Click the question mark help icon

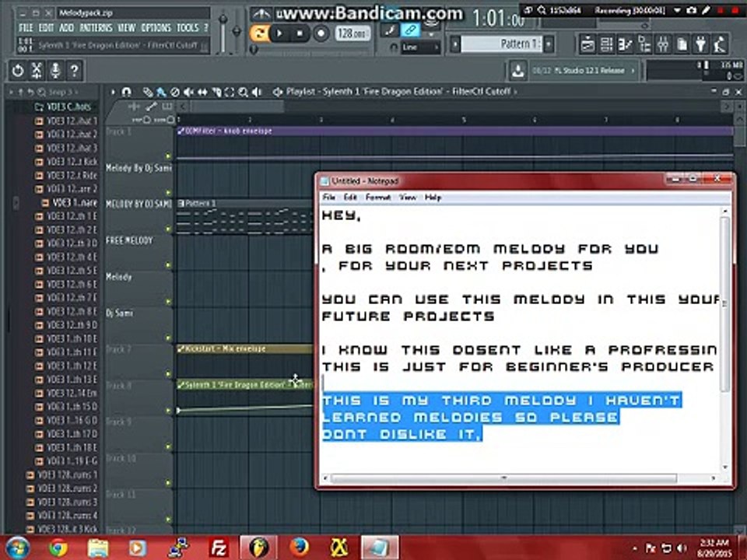click(x=75, y=71)
